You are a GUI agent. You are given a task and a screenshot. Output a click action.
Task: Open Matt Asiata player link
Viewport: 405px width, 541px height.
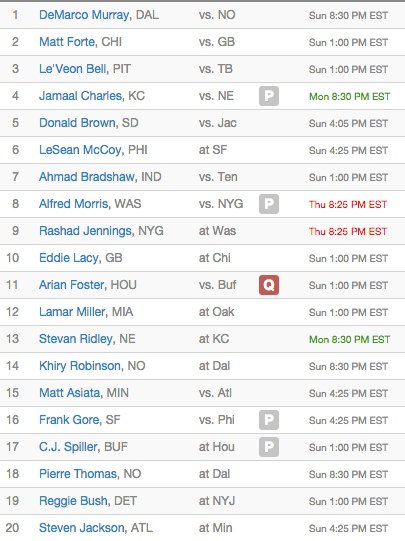click(x=69, y=393)
